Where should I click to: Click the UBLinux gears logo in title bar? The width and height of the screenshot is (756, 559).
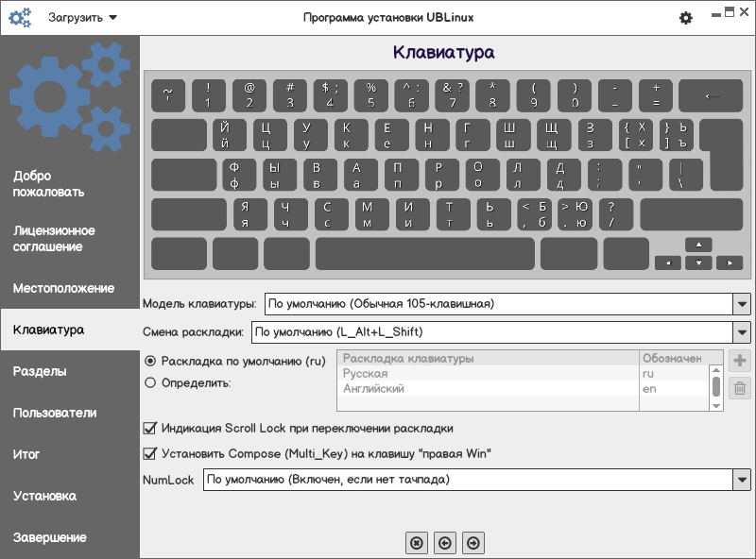20,17
